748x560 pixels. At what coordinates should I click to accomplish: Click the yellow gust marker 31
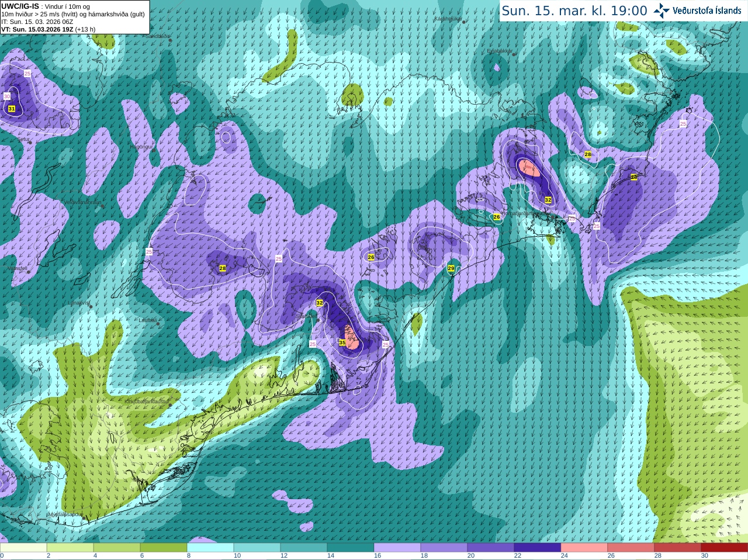tap(12, 109)
